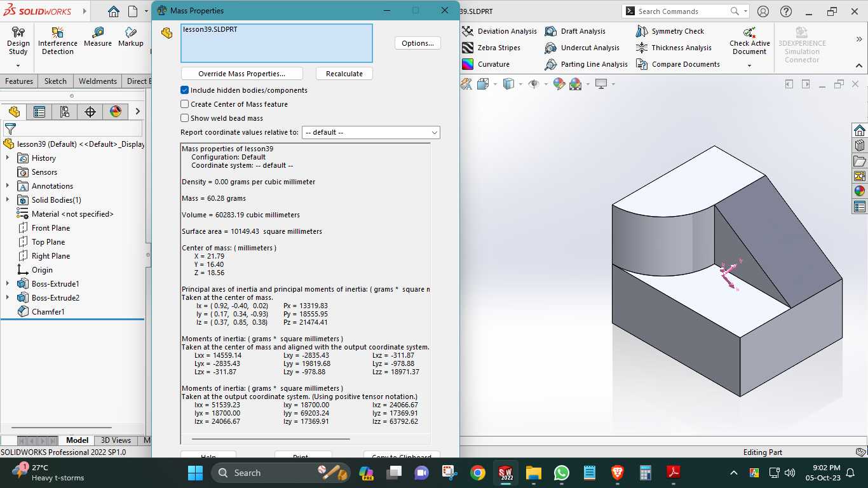Run Undercut Analysis
This screenshot has width=868, height=488.
[x=582, y=48]
